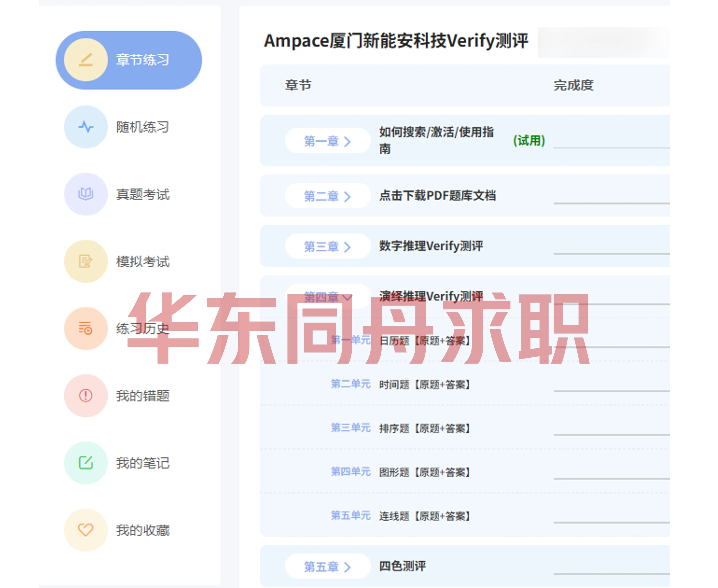
Task: Click the 练习历史 list-clock icon
Action: click(86, 329)
